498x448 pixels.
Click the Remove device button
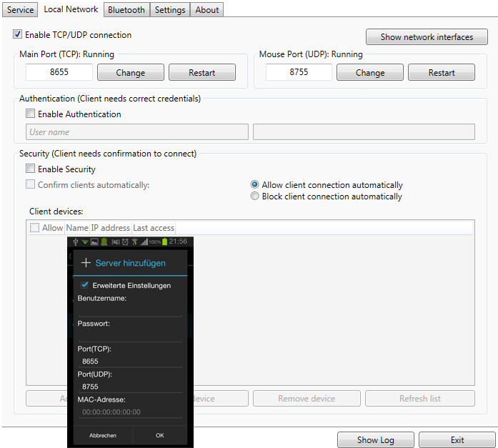(x=307, y=399)
